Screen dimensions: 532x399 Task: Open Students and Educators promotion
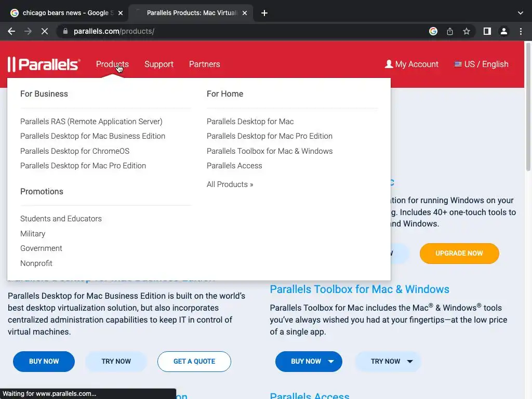[x=61, y=219]
